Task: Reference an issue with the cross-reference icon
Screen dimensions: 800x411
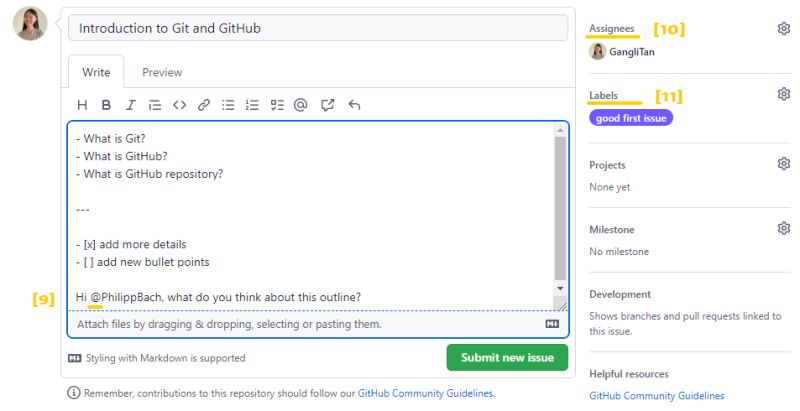Action: click(328, 105)
